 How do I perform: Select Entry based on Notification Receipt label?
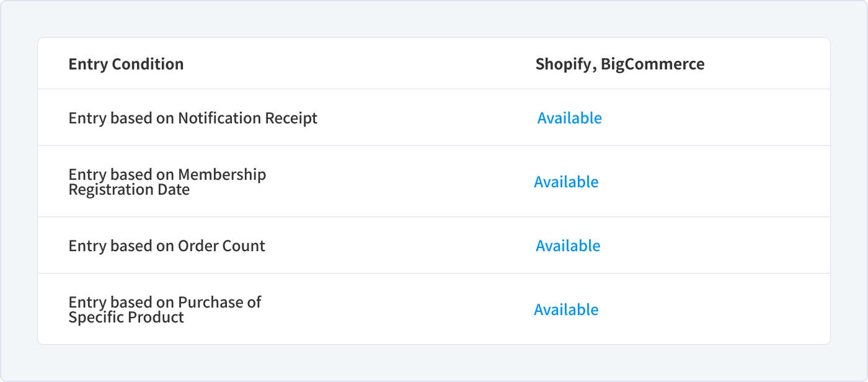click(193, 118)
